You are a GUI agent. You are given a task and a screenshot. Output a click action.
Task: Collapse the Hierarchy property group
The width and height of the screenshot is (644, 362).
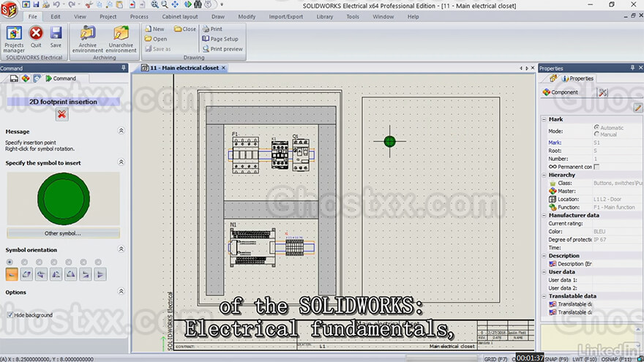544,175
